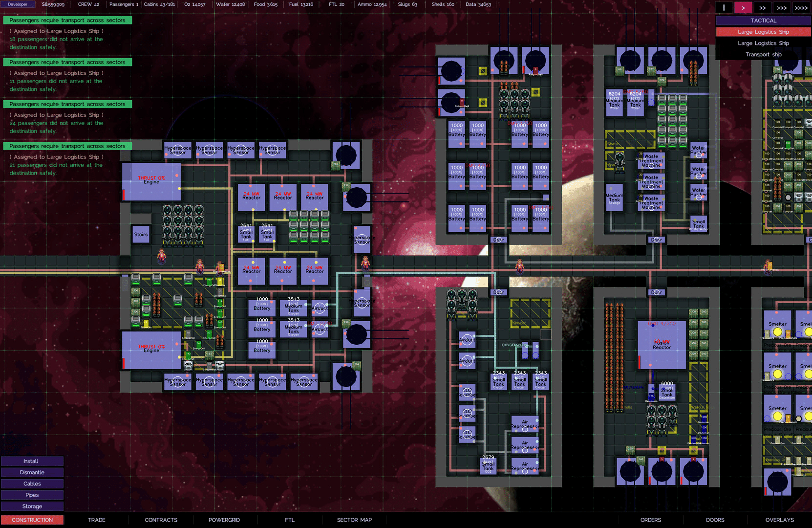Pause the game with the pause button
Viewport: 812px width, 528px height.
point(724,8)
